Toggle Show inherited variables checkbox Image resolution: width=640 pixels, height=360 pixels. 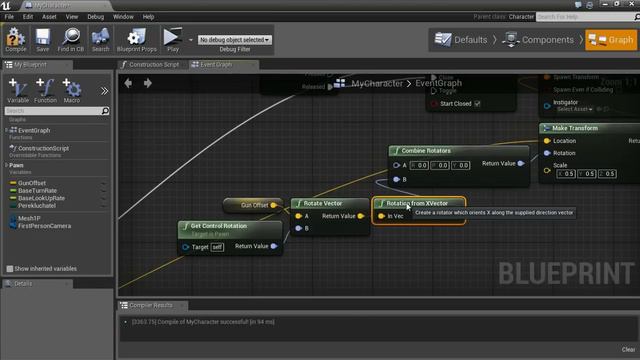click(x=10, y=269)
